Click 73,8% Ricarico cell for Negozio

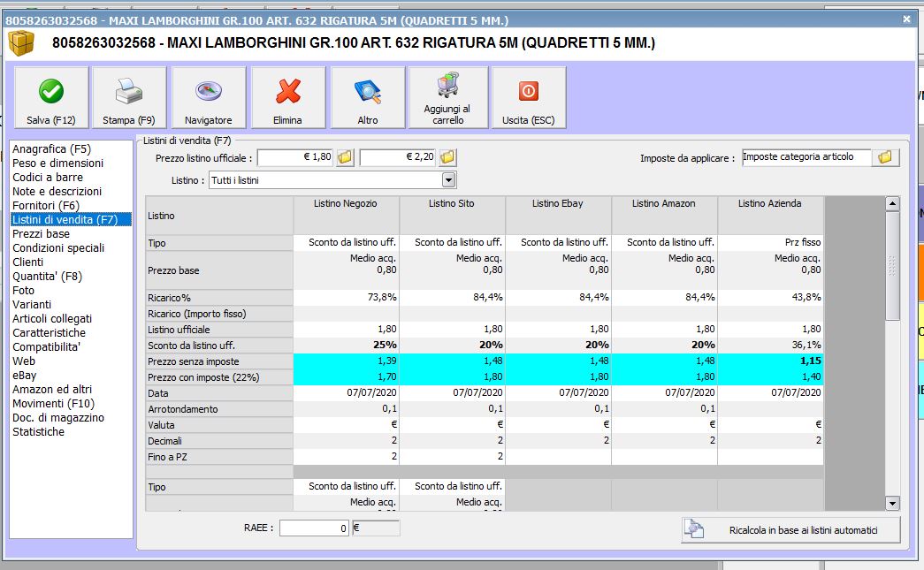tap(346, 297)
